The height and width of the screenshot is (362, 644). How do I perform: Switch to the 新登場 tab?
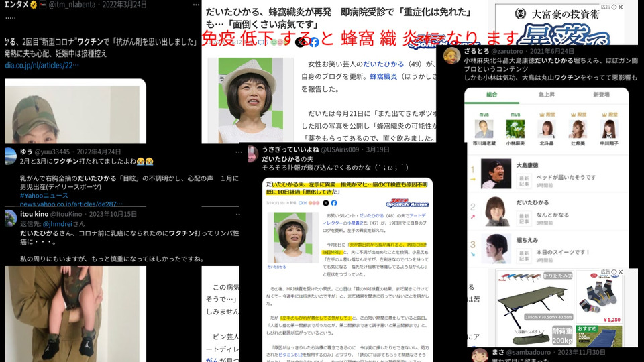(601, 95)
